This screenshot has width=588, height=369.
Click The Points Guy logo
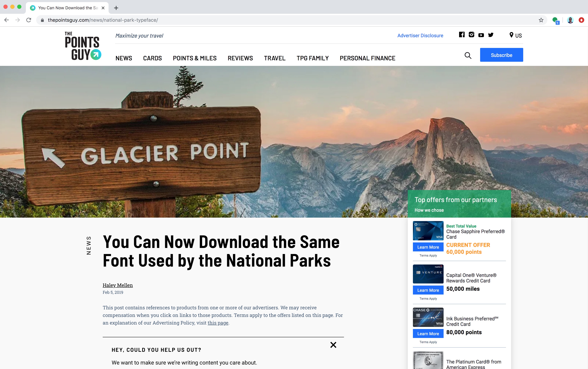(x=83, y=46)
